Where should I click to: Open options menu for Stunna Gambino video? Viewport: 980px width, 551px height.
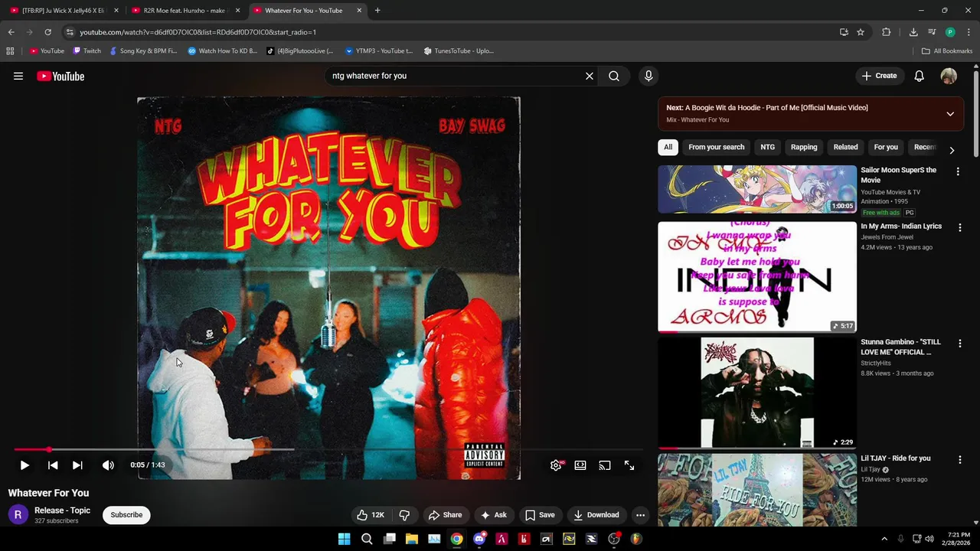960,344
